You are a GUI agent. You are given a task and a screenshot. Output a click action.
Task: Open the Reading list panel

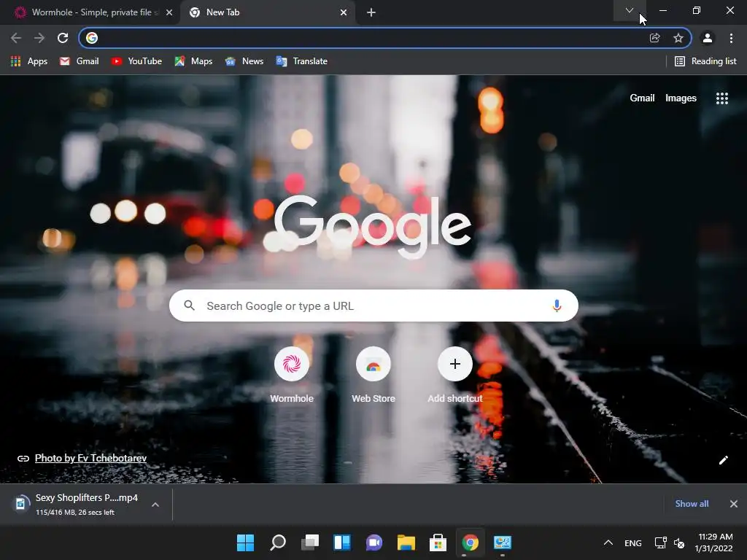click(705, 61)
